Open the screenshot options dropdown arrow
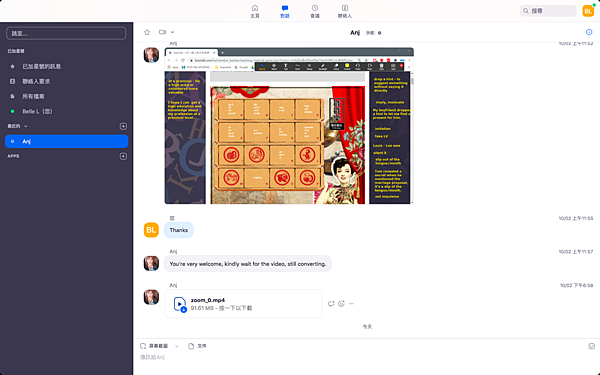600x375 pixels. (x=176, y=346)
